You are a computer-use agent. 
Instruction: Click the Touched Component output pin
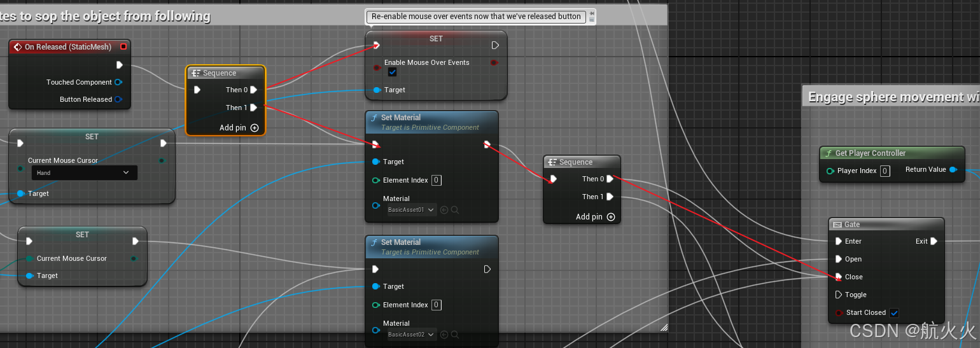tap(118, 82)
